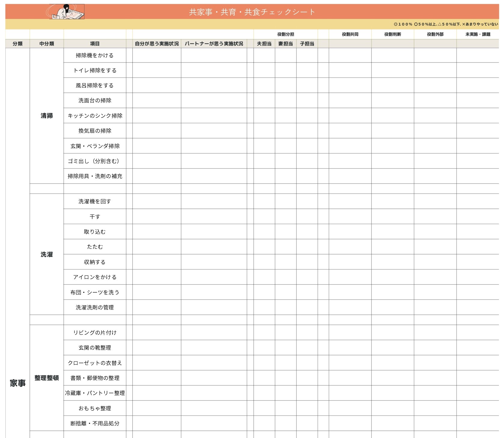Click the 家事 category cell
The image size is (504, 438).
tap(17, 383)
